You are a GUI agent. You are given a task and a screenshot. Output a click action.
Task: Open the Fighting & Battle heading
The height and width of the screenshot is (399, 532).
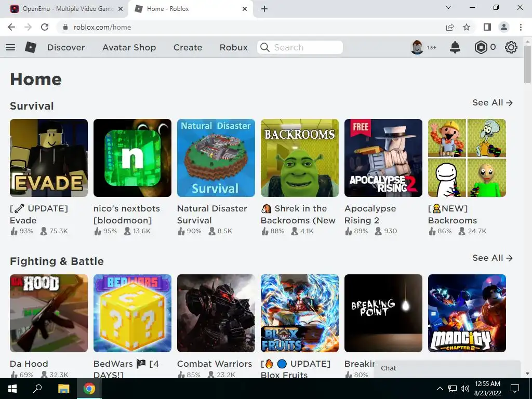pyautogui.click(x=57, y=261)
